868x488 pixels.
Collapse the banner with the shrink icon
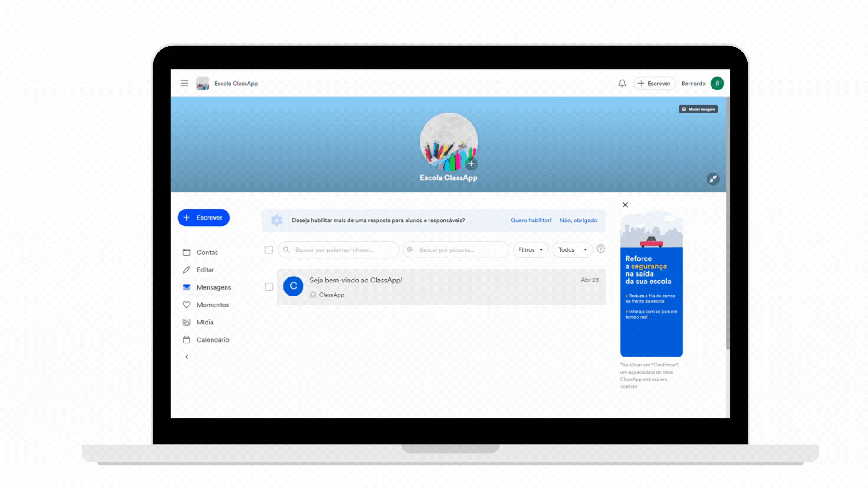tap(713, 179)
